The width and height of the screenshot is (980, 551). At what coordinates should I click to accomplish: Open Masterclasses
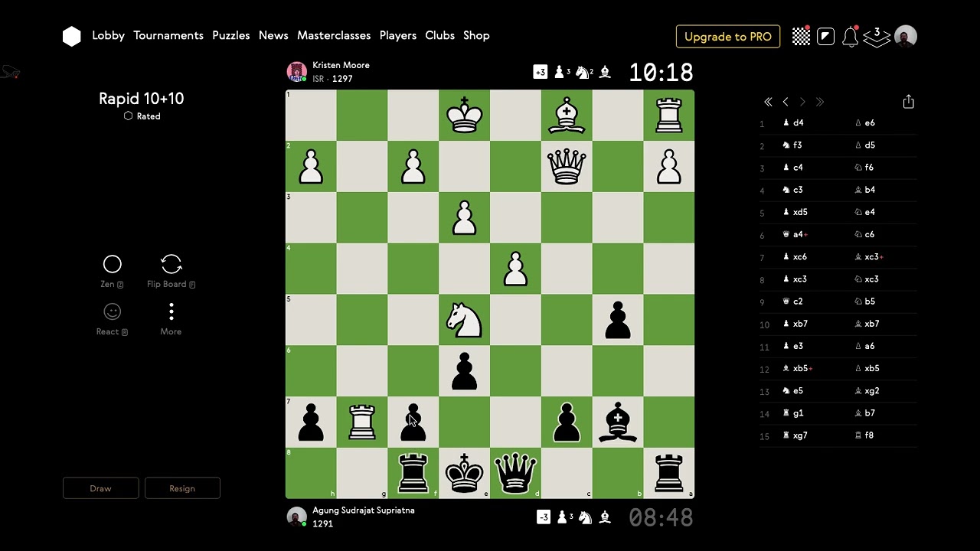coord(334,36)
